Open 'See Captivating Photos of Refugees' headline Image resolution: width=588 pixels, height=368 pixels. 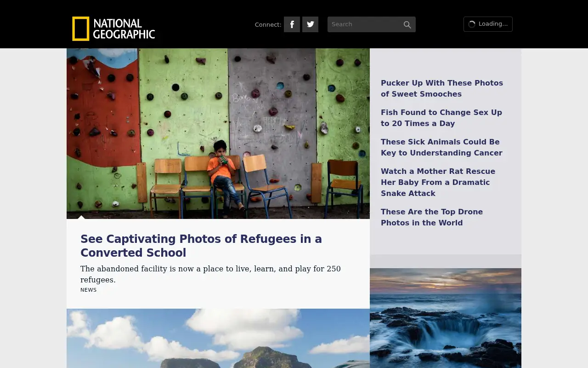201,246
